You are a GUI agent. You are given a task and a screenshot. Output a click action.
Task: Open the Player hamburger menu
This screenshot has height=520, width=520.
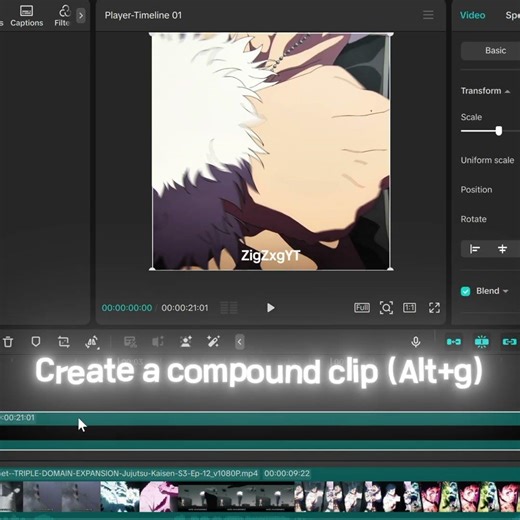(428, 15)
